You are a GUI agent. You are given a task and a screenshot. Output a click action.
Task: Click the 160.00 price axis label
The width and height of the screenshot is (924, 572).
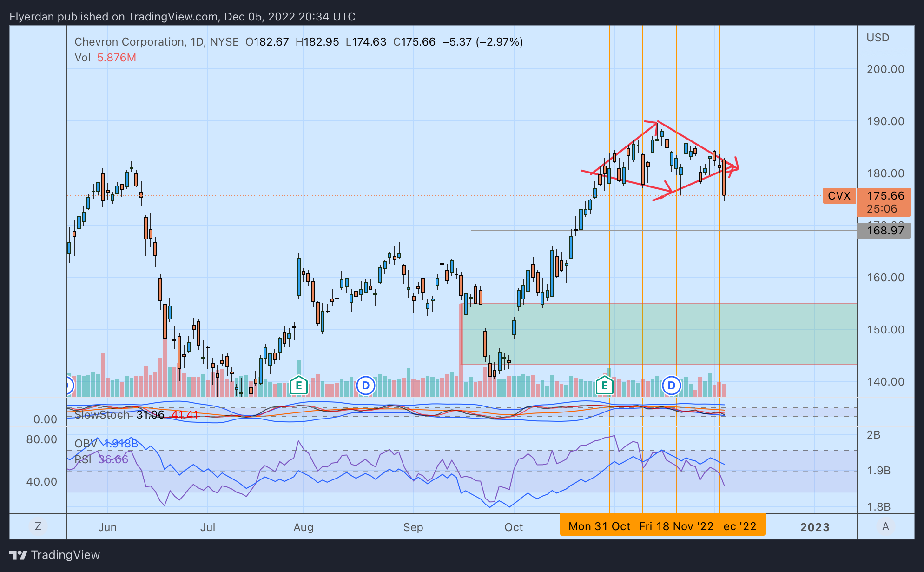click(885, 278)
